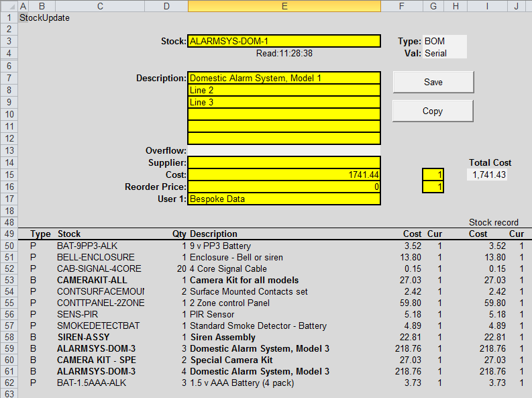Screen dimensions: 532x398
Task: Select stock code SMOKEDETECTBAT
Action: 98,326
